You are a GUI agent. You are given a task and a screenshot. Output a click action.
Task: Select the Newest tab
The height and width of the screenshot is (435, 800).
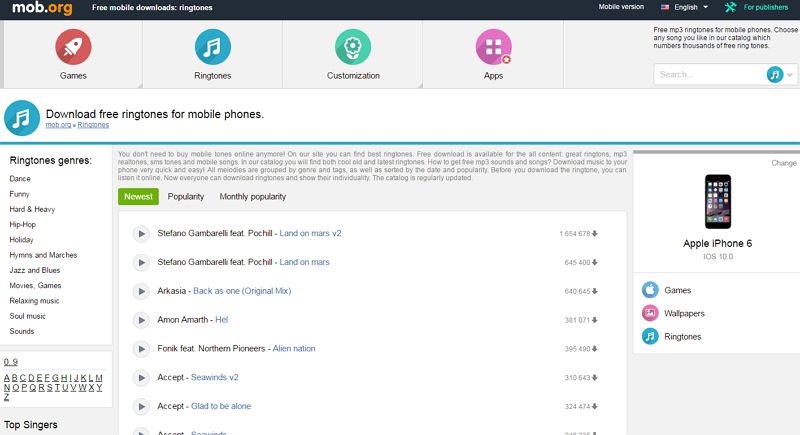[138, 196]
